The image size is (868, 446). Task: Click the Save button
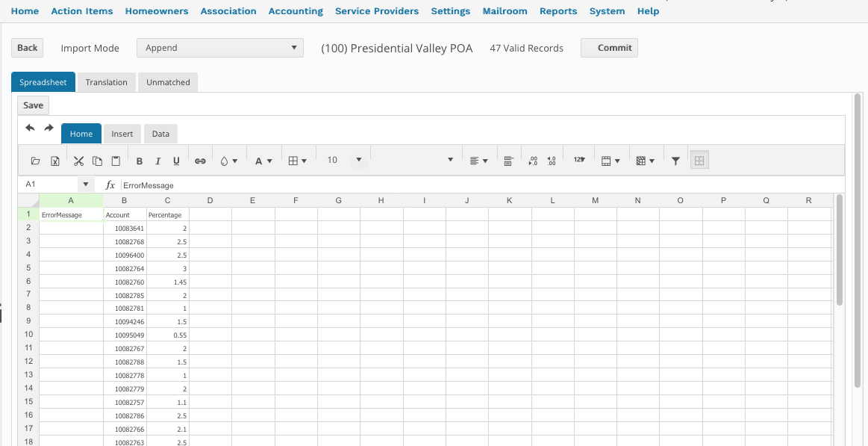click(x=34, y=105)
